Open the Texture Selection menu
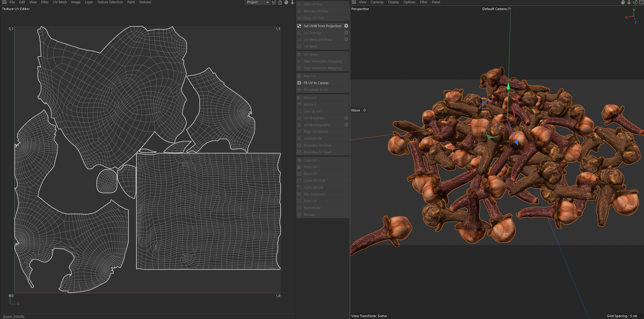644x319 pixels. [x=110, y=2]
